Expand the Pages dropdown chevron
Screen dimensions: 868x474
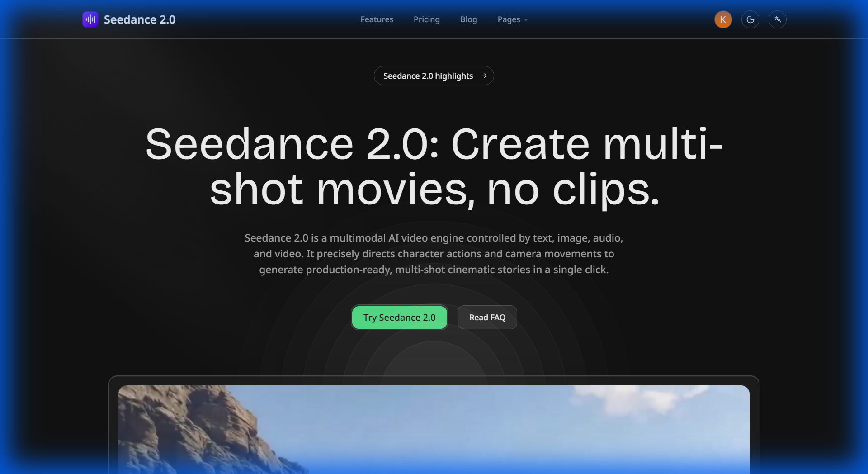coord(526,20)
